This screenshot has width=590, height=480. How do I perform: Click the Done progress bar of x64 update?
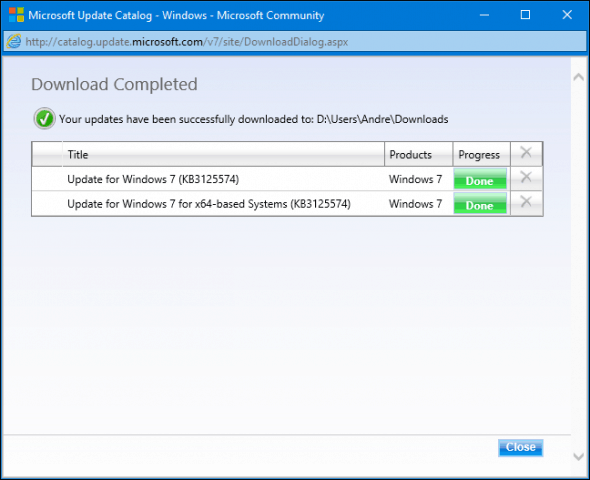[480, 203]
